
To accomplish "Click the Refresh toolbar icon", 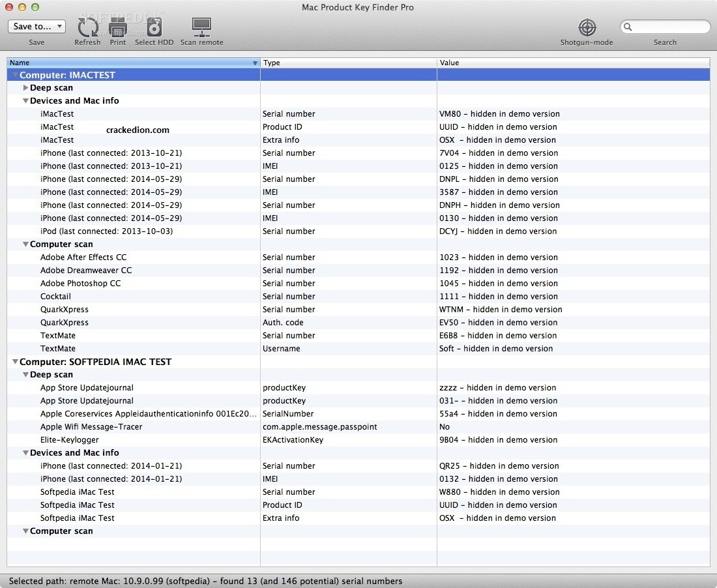I will [88, 27].
